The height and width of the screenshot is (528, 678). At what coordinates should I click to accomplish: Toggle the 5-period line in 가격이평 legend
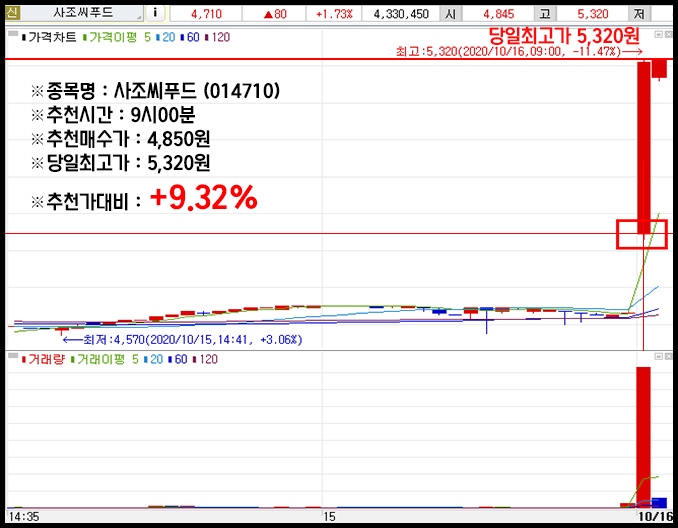(x=147, y=37)
